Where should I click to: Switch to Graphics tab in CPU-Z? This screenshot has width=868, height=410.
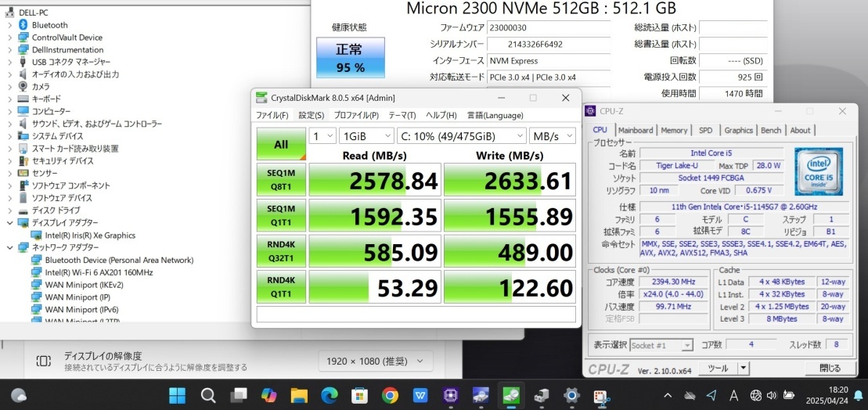738,130
